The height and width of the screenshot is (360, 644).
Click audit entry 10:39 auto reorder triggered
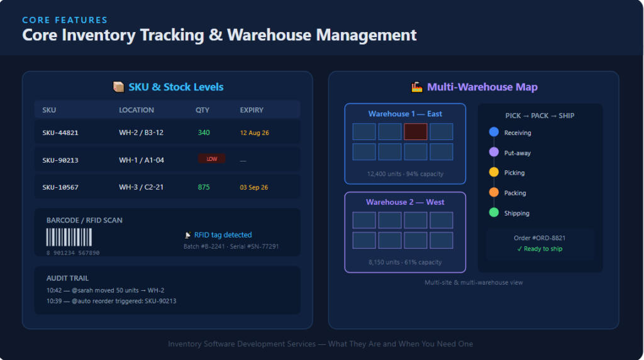click(111, 301)
